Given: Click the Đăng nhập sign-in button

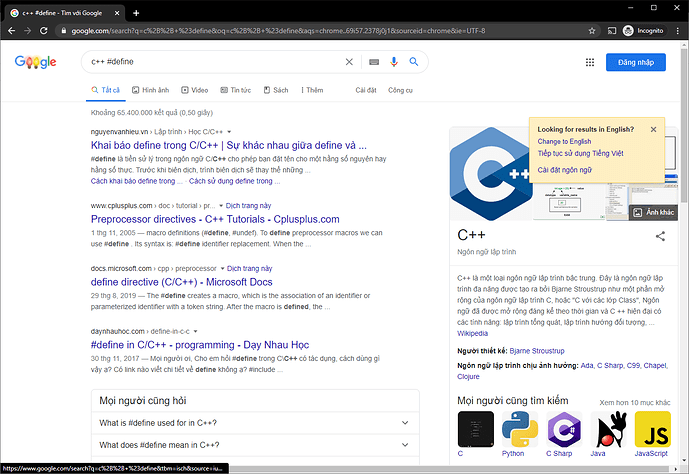Looking at the screenshot, I should pyautogui.click(x=635, y=62).
